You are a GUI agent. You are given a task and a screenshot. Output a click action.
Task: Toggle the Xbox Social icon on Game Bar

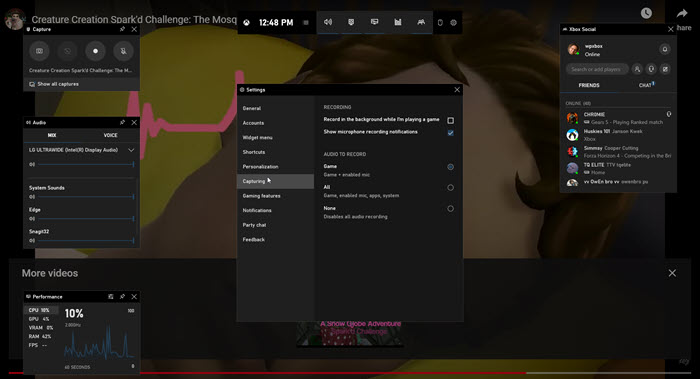pyautogui.click(x=421, y=22)
